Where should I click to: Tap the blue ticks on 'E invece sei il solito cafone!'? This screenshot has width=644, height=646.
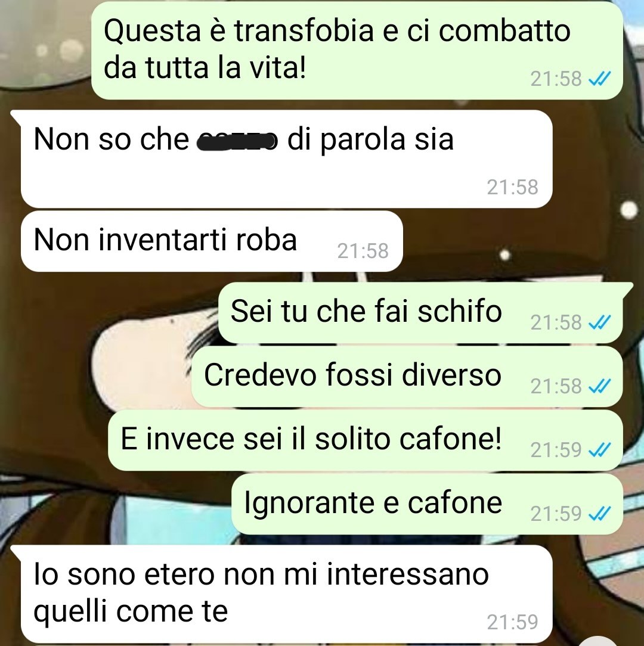point(599,449)
